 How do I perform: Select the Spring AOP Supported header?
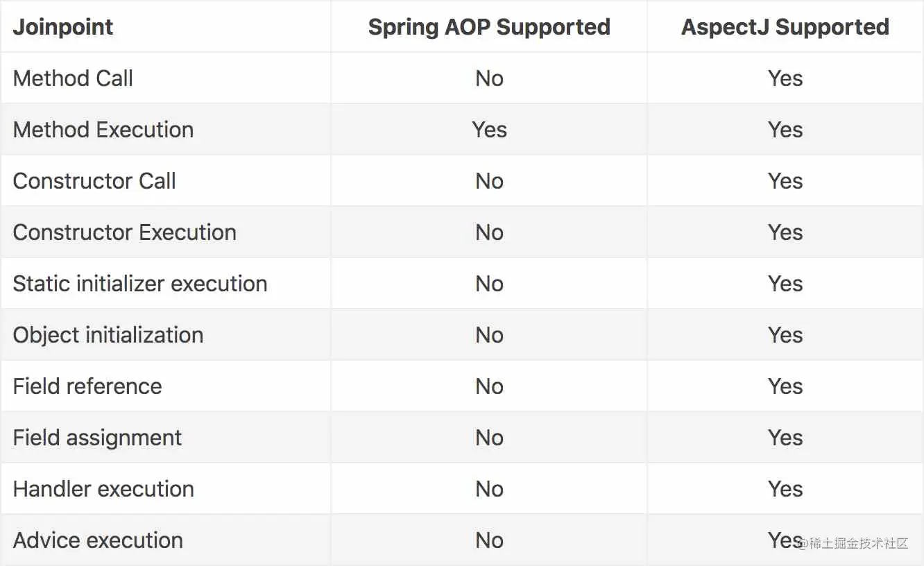489,27
